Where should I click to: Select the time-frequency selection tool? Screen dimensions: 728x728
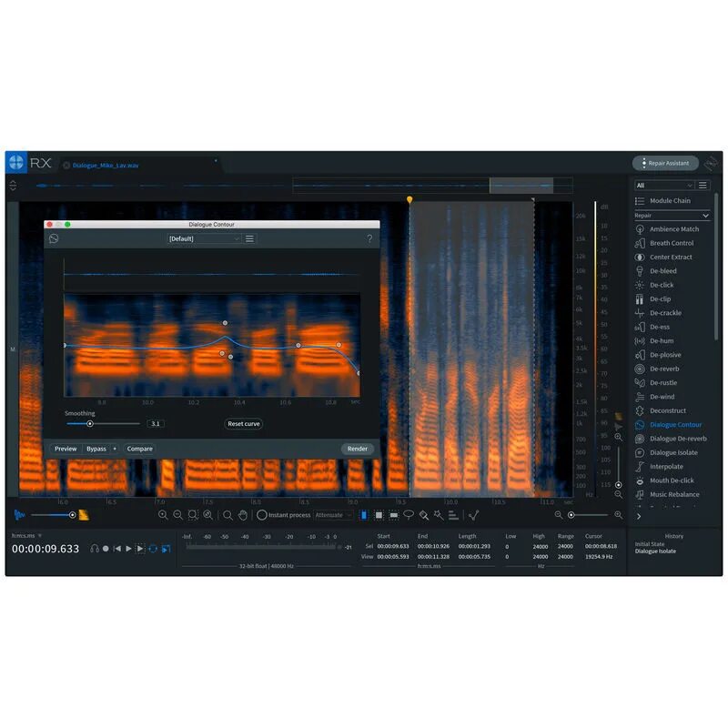click(379, 515)
